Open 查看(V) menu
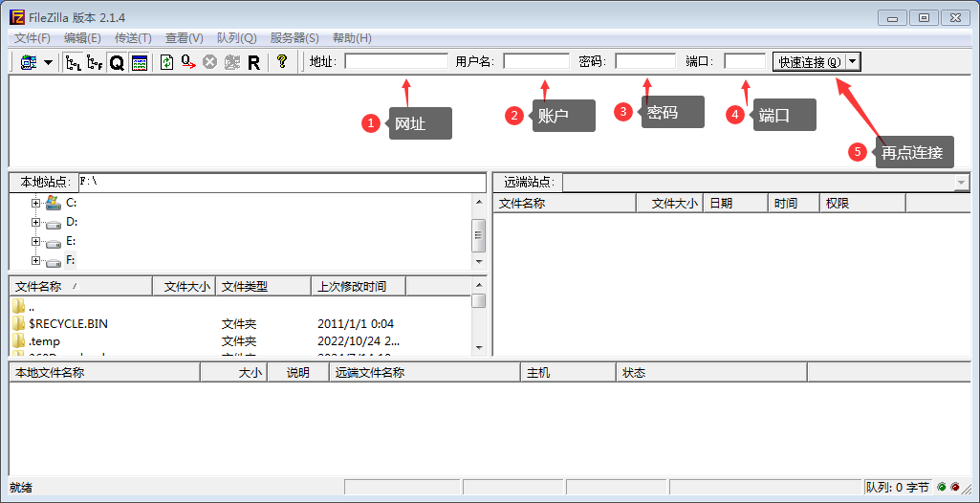980x503 pixels. [185, 38]
